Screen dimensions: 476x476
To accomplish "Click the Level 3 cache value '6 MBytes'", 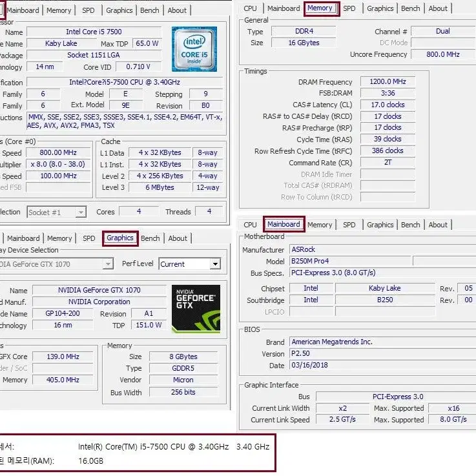I will click(160, 187).
